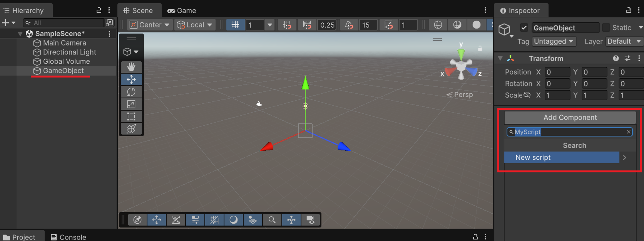Open grid visibility dropdown arrow
Image resolution: width=644 pixels, height=241 pixels.
(270, 25)
